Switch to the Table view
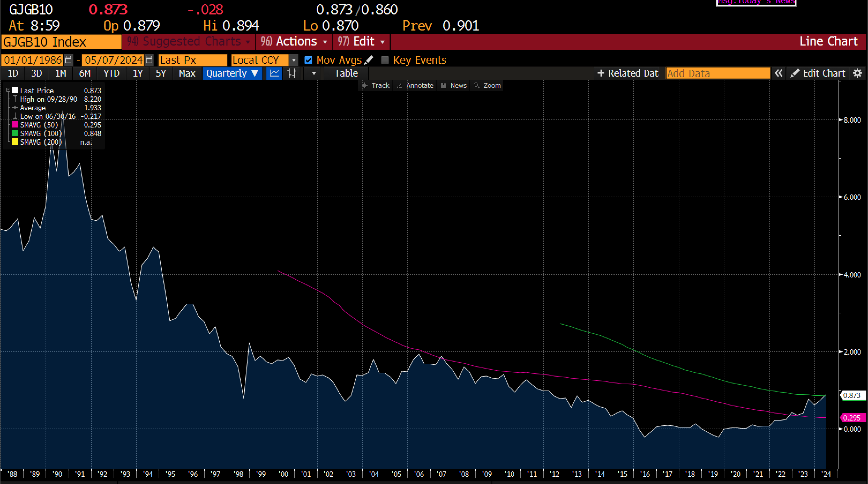868x484 pixels. [x=346, y=73]
